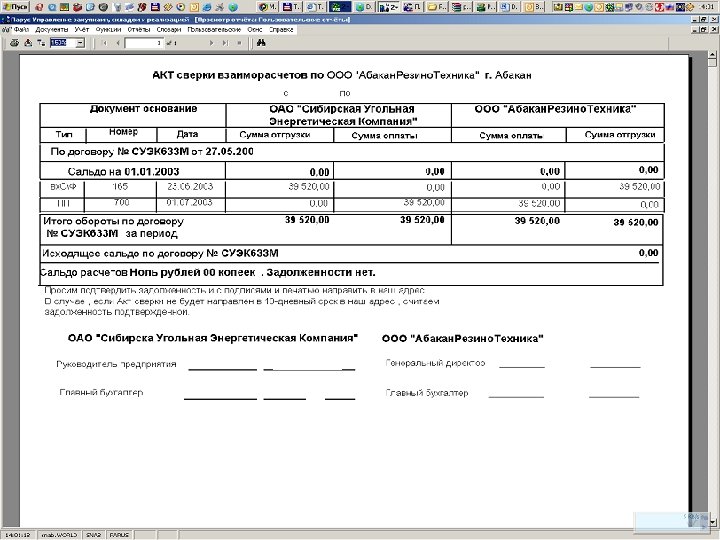Click Генеральный директор signature label
The height and width of the screenshot is (540, 720).
click(x=435, y=363)
